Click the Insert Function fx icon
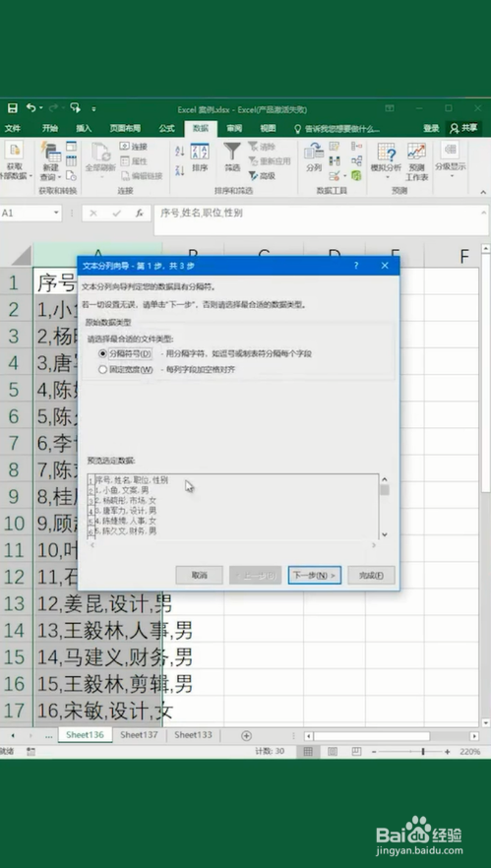Viewport: 491px width, 868px height. [140, 214]
